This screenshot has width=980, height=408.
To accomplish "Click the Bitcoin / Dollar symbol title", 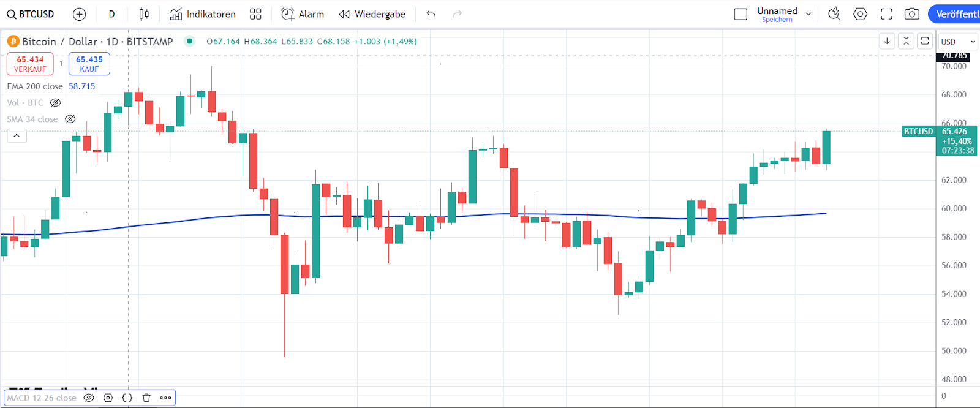I will [x=97, y=42].
